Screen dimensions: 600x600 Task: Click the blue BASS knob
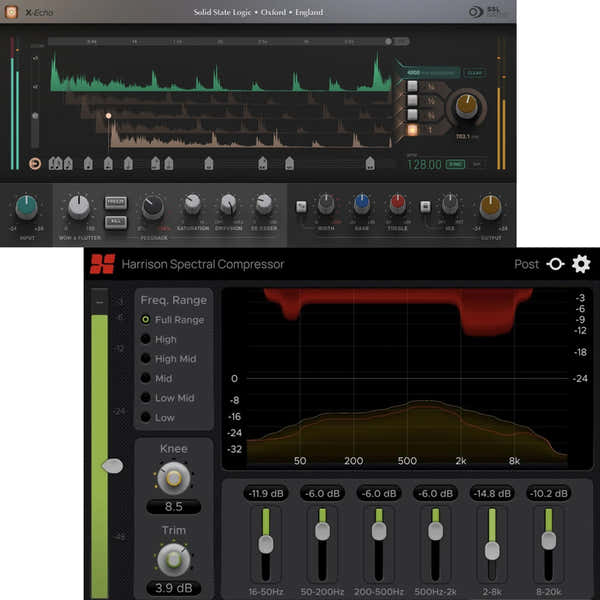pyautogui.click(x=362, y=204)
